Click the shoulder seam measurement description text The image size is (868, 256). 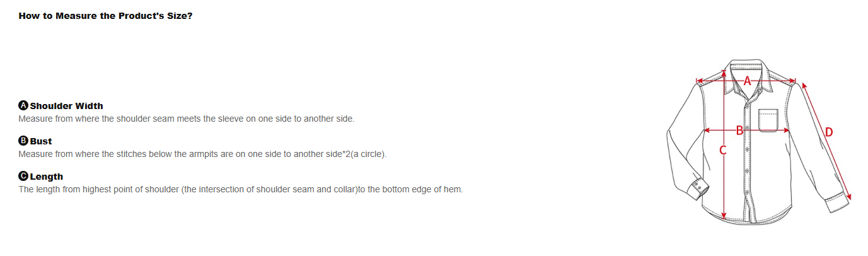(x=187, y=119)
